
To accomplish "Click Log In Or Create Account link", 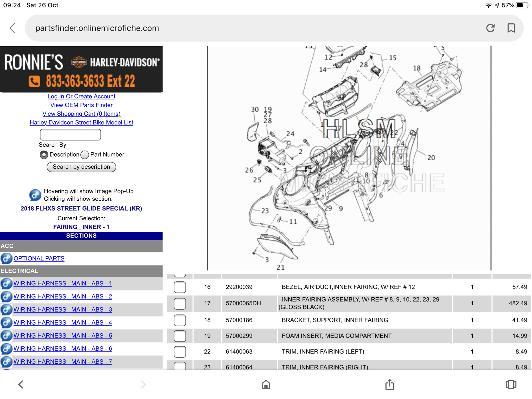I will [81, 96].
